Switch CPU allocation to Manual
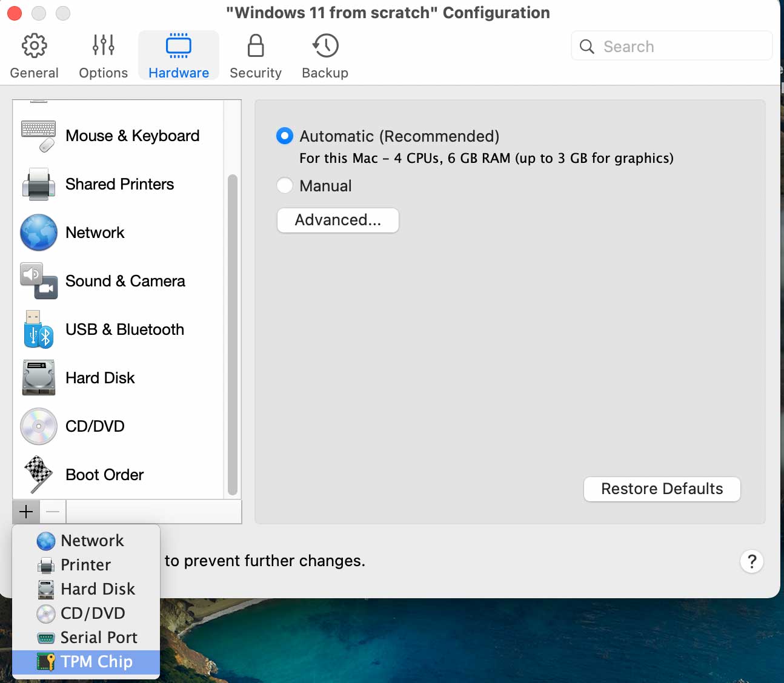Viewport: 784px width, 683px height. point(284,185)
